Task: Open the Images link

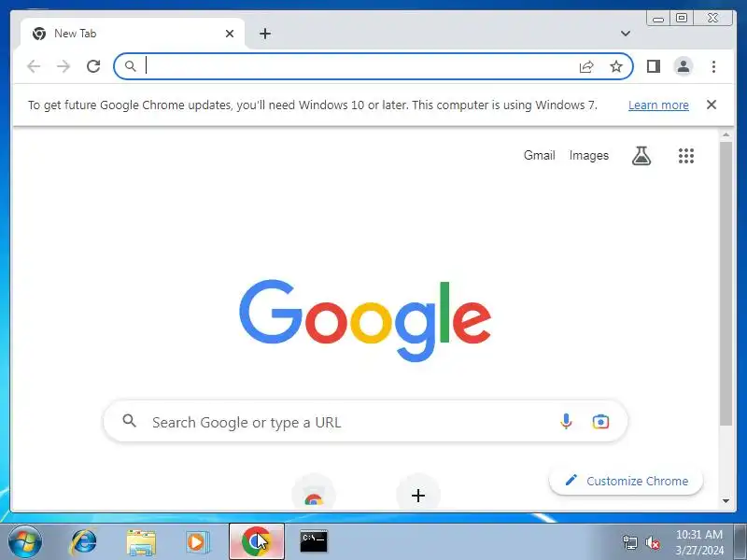Action: (x=589, y=155)
